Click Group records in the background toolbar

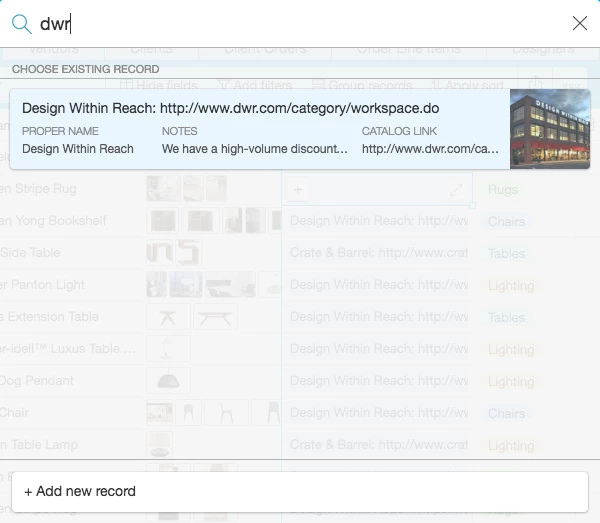pos(362,85)
